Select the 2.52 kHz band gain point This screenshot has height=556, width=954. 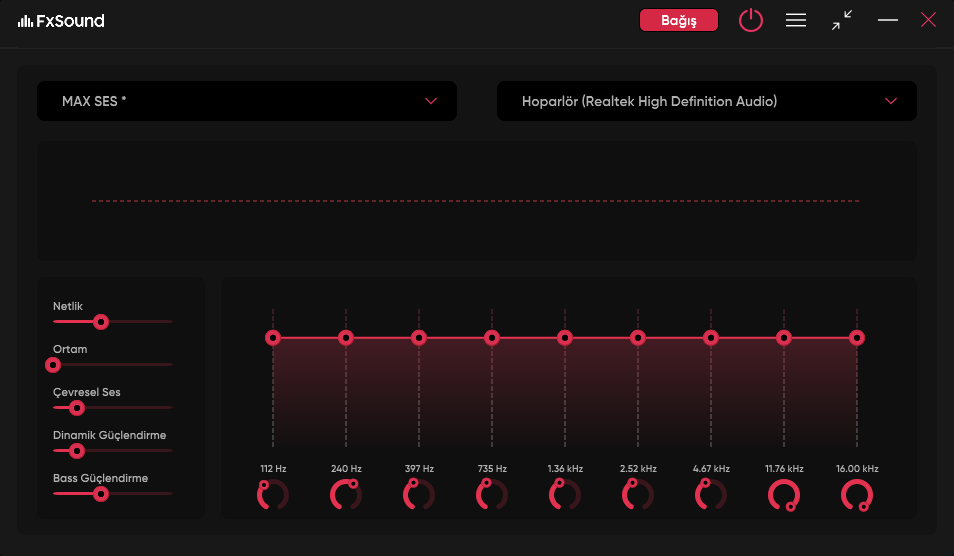pos(638,338)
